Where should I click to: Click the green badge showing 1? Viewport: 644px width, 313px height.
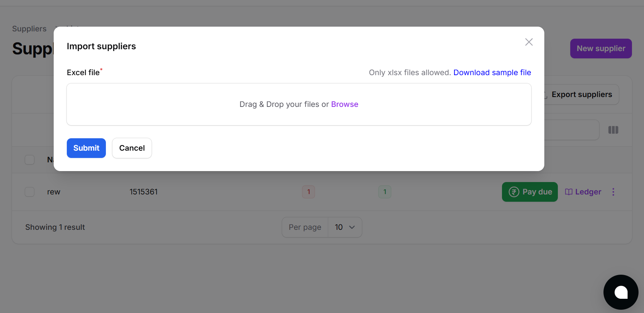coord(384,192)
